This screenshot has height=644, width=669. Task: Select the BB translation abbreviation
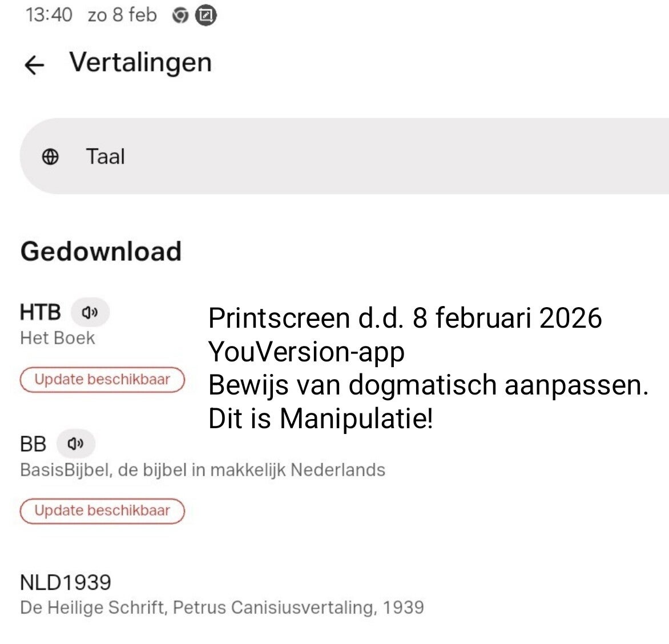click(33, 444)
